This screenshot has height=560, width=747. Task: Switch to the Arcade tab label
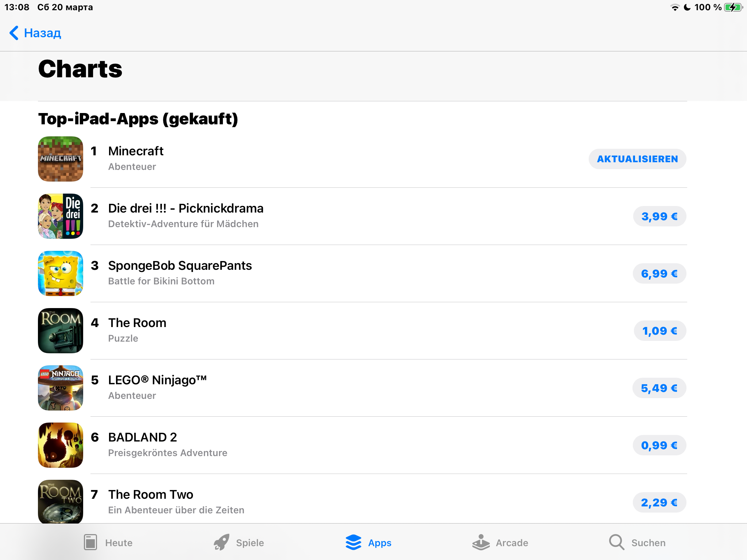(512, 542)
